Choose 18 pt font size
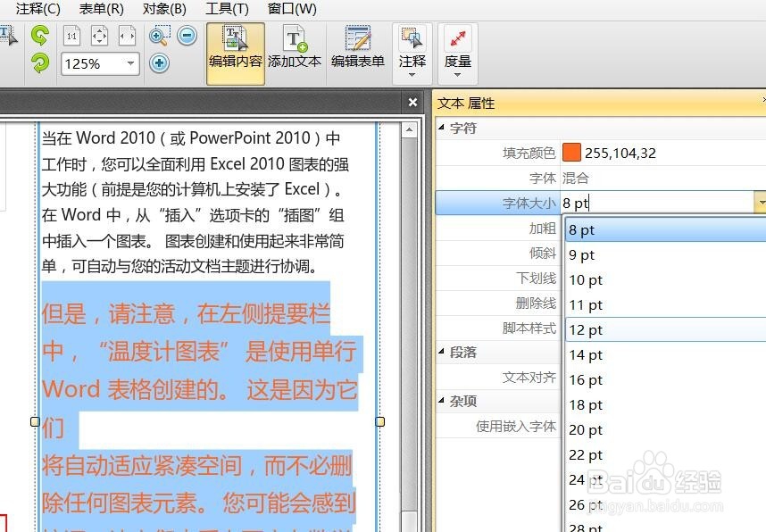The height and width of the screenshot is (532, 766). [665, 405]
